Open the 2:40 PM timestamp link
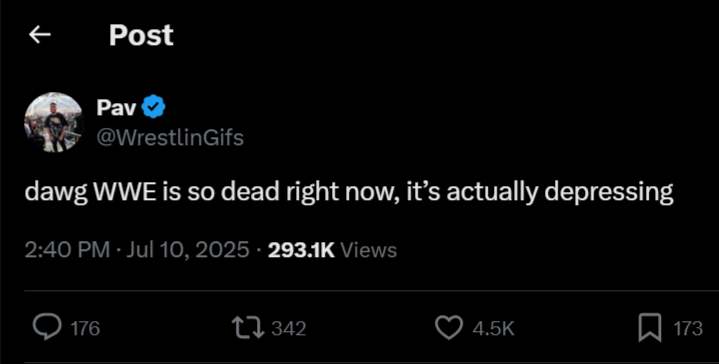The image size is (719, 364). pyautogui.click(x=67, y=250)
